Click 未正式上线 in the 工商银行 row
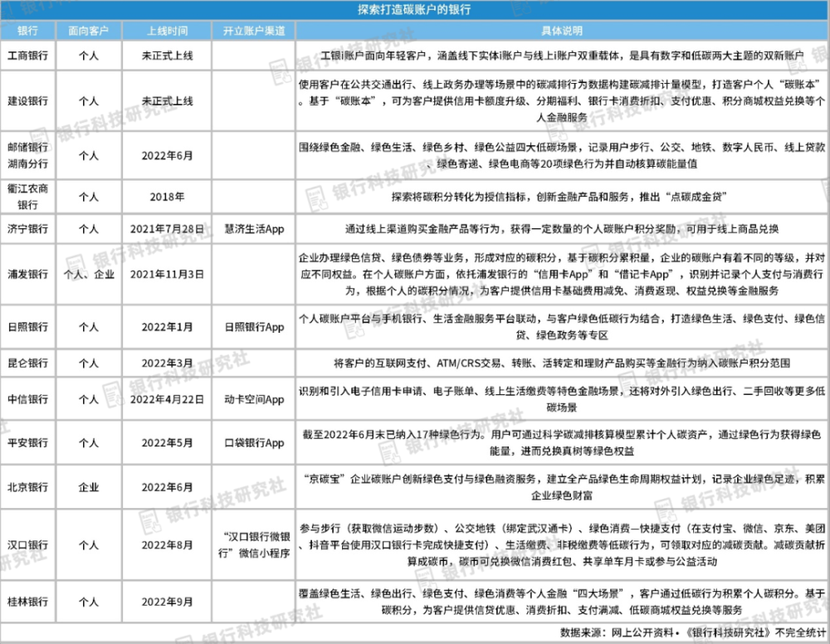830x644 pixels. [167, 55]
